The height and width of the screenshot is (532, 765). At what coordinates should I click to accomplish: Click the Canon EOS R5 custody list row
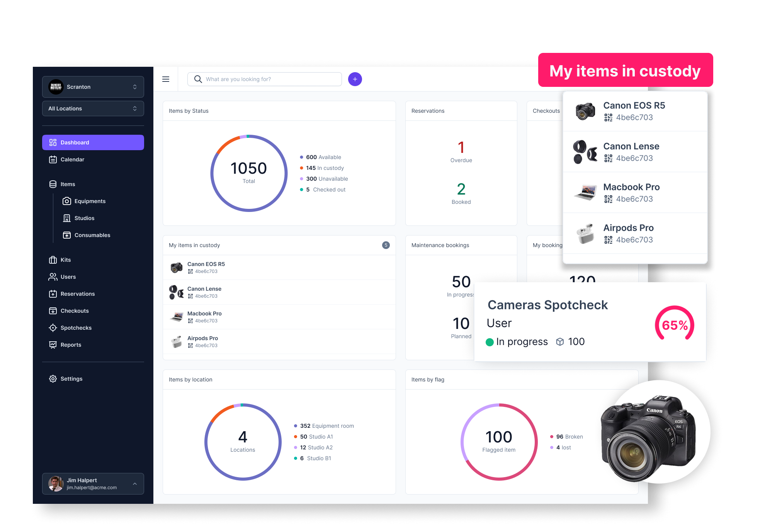279,268
